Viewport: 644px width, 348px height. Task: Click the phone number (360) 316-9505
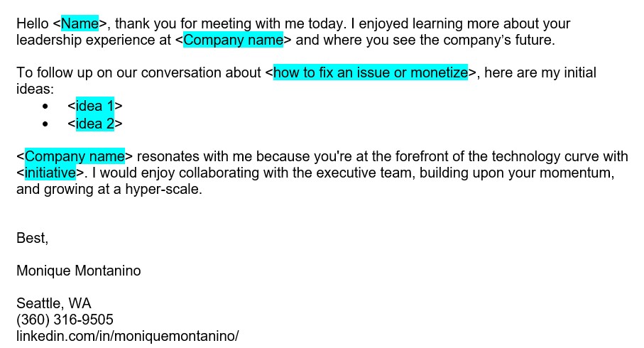click(x=65, y=320)
